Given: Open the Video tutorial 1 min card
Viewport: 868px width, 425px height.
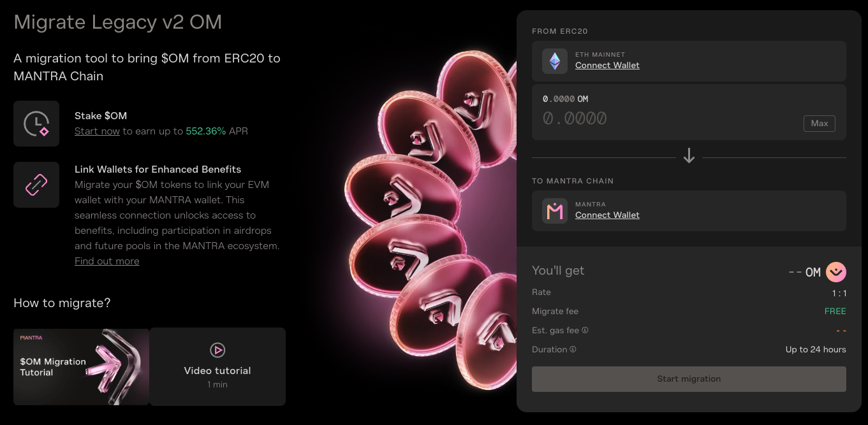Looking at the screenshot, I should click(217, 367).
